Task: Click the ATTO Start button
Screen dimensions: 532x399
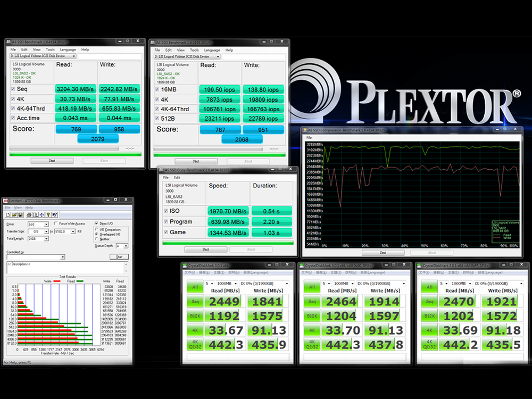Action: (119, 257)
